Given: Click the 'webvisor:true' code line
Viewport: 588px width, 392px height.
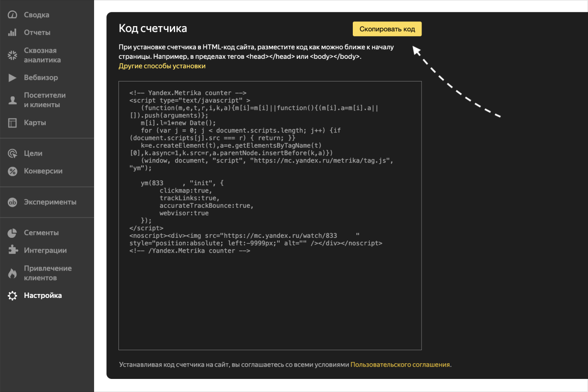Looking at the screenshot, I should click(x=184, y=213).
